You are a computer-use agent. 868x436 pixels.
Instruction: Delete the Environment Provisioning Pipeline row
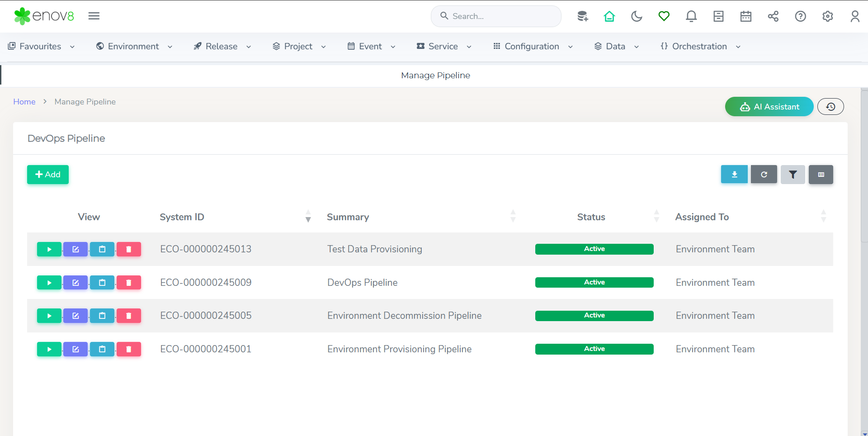pyautogui.click(x=129, y=349)
